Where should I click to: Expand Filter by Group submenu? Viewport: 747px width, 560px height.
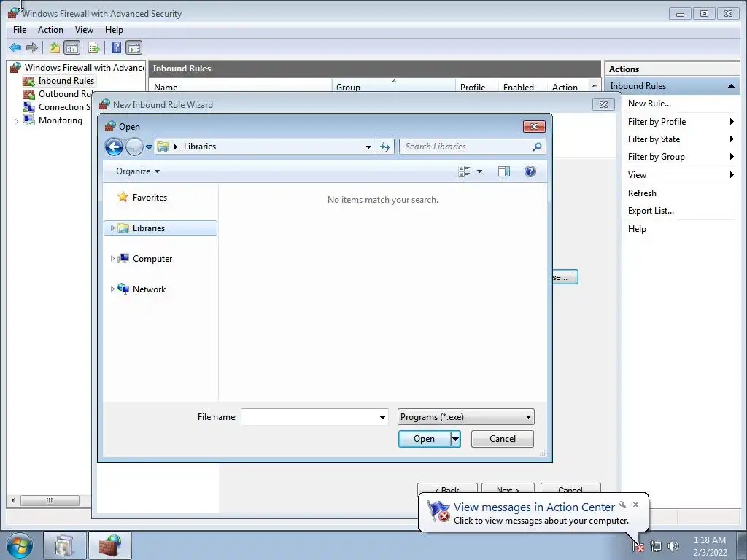pos(732,157)
